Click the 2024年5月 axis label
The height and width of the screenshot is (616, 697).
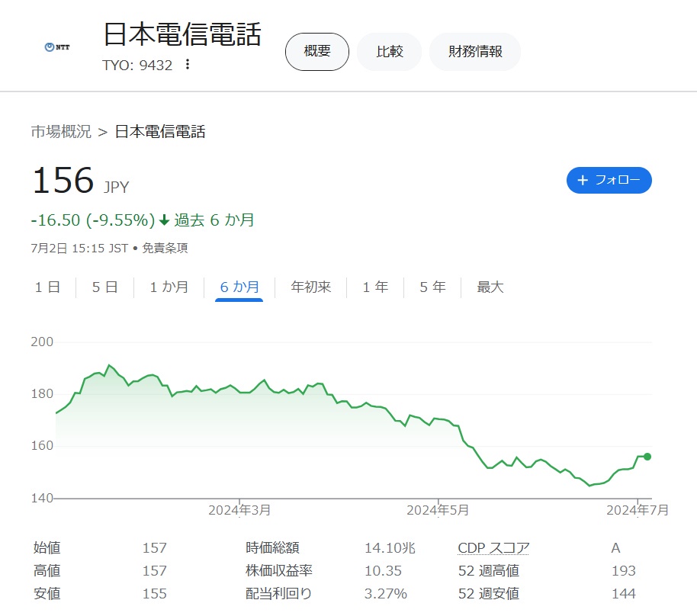(438, 510)
